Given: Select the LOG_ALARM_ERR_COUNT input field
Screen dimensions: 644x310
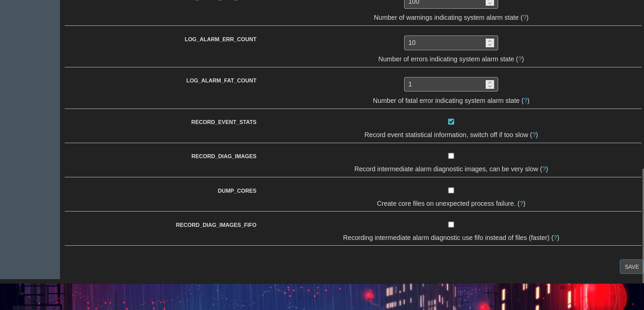Looking at the screenshot, I should coord(443,43).
